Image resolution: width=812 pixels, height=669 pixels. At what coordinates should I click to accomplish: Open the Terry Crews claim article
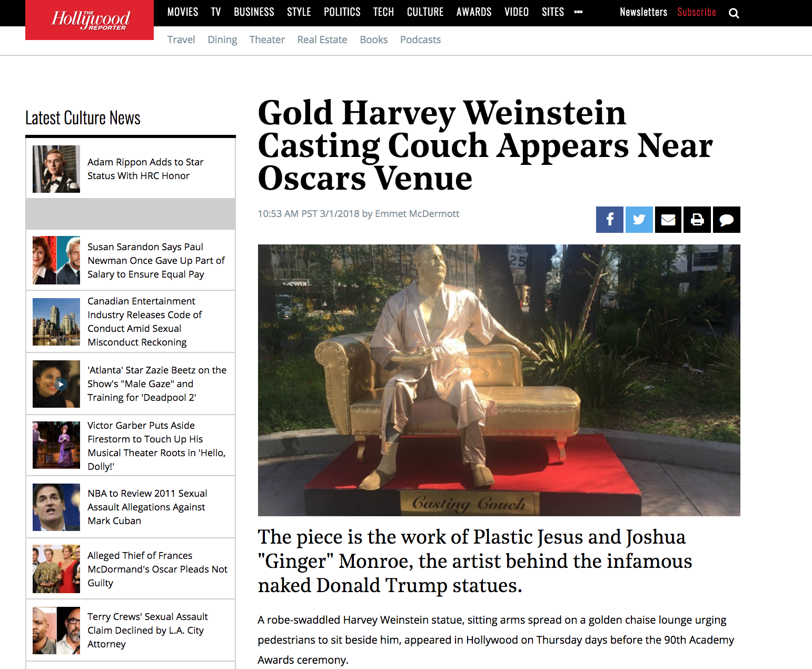click(147, 630)
